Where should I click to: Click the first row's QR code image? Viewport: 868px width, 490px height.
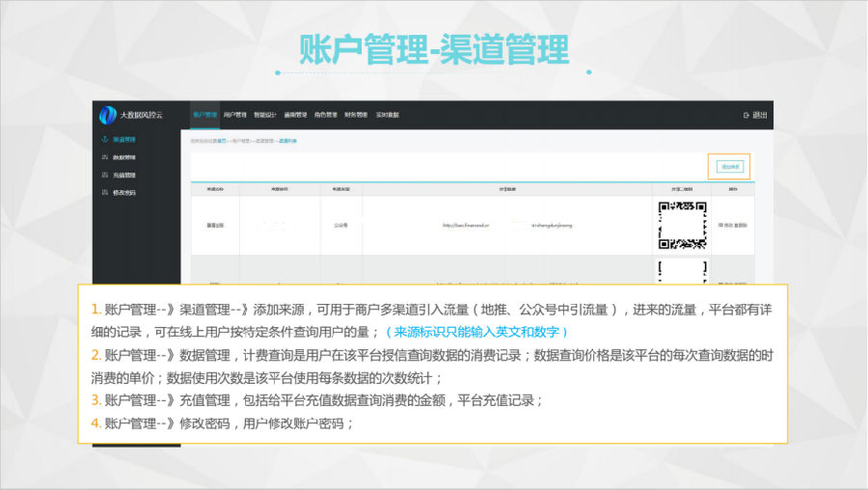[x=682, y=224]
